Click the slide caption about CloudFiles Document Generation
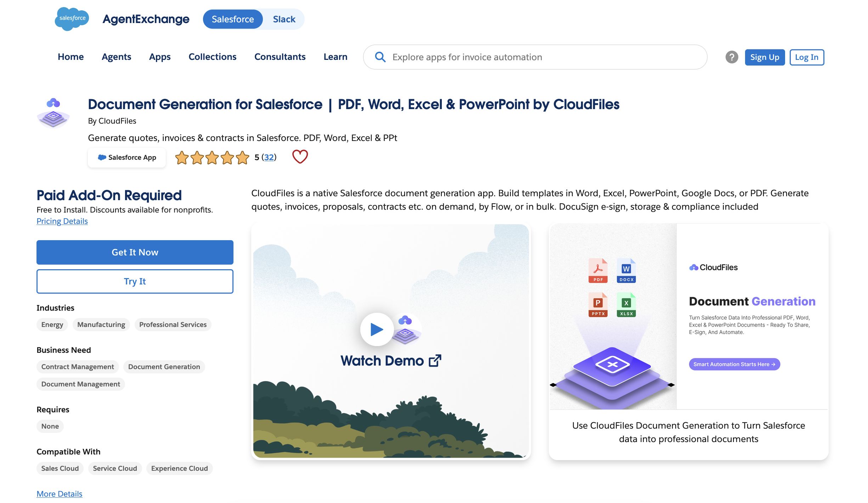868x503 pixels. [x=688, y=432]
